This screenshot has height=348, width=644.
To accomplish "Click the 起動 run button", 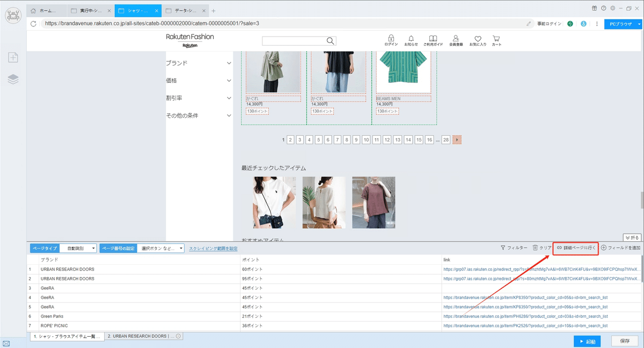I will pyautogui.click(x=587, y=342).
